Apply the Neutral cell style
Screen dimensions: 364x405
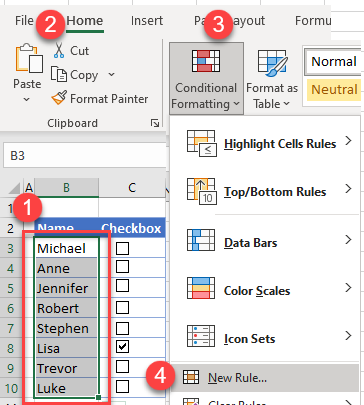coord(334,90)
